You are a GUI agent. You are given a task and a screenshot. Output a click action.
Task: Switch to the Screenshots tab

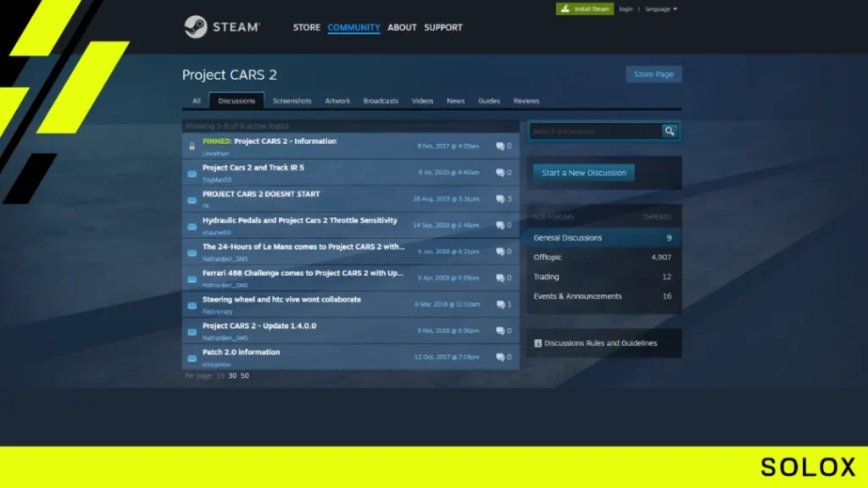tap(292, 101)
